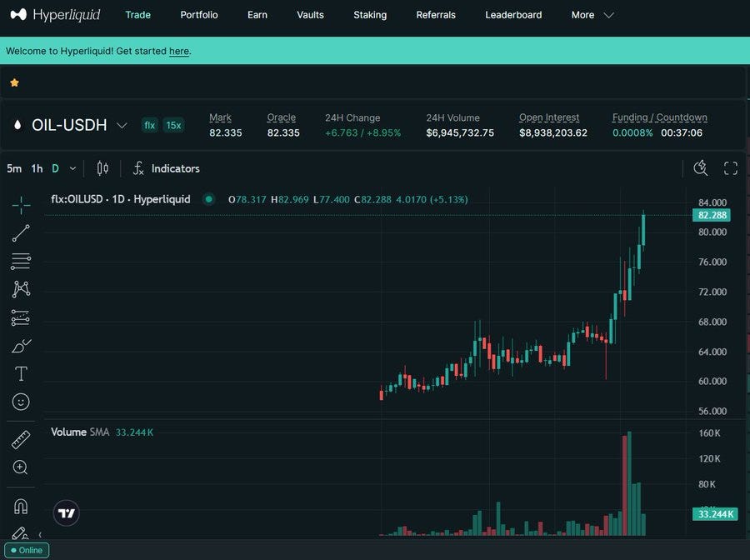This screenshot has height=560, width=750.
Task: Select the crosshair cursor tool
Action: pos(21,206)
